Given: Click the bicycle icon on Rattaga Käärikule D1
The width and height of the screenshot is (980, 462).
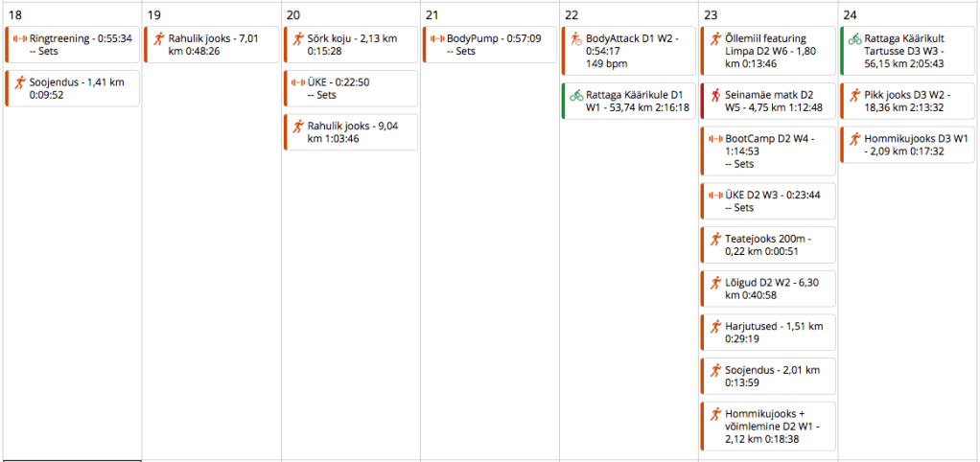Looking at the screenshot, I should [x=576, y=95].
